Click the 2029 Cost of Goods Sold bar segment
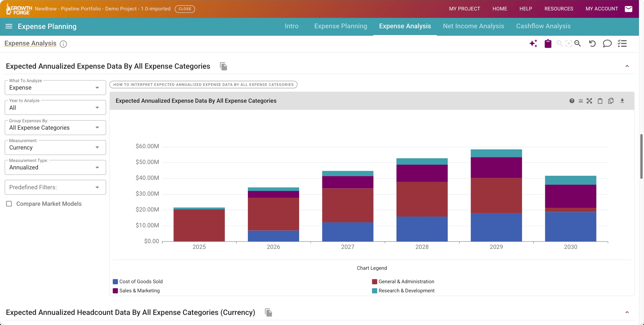Viewport: 644px width, 325px height. point(496,227)
